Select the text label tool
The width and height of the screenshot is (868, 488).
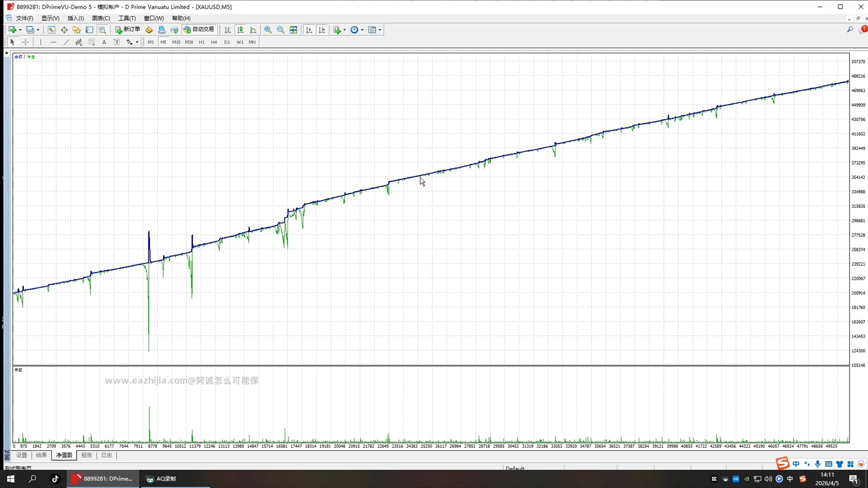pos(117,42)
